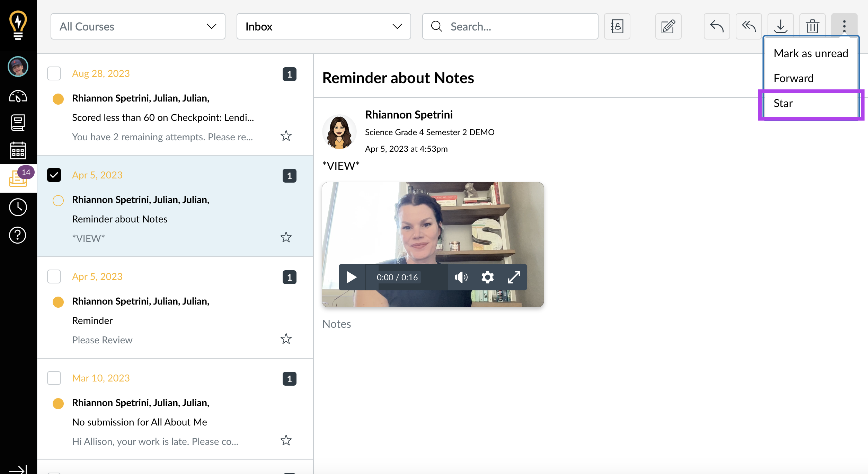The width and height of the screenshot is (868, 474).
Task: Toggle unread dot on Mar 10 message
Action: [x=58, y=403]
